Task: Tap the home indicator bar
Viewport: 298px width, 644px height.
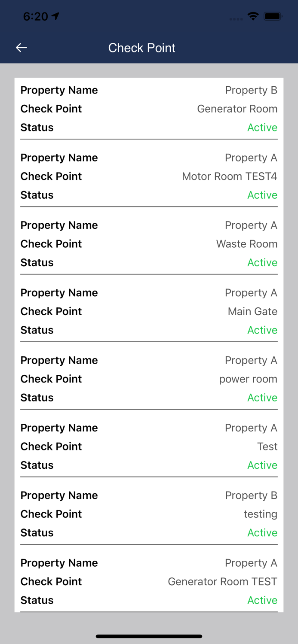Action: [149, 636]
